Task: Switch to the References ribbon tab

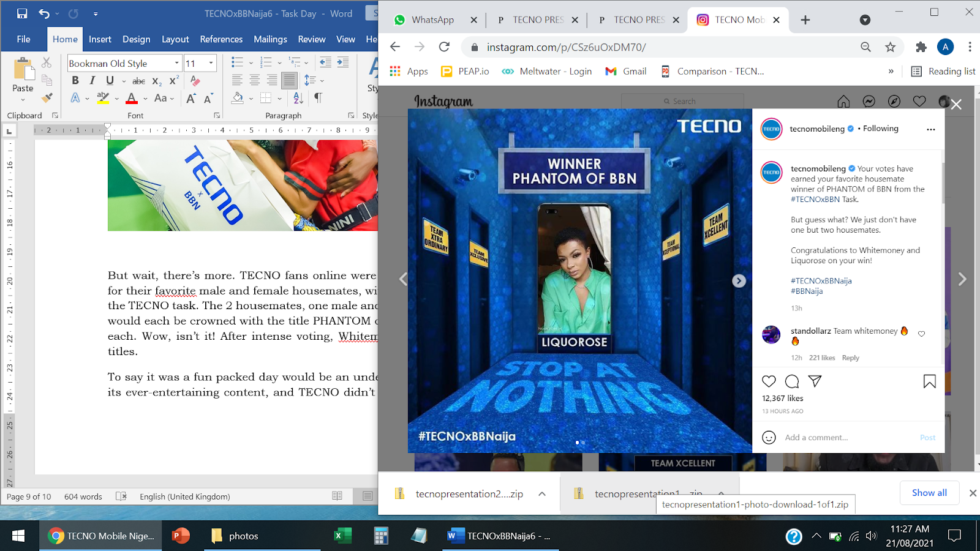Action: tap(221, 39)
